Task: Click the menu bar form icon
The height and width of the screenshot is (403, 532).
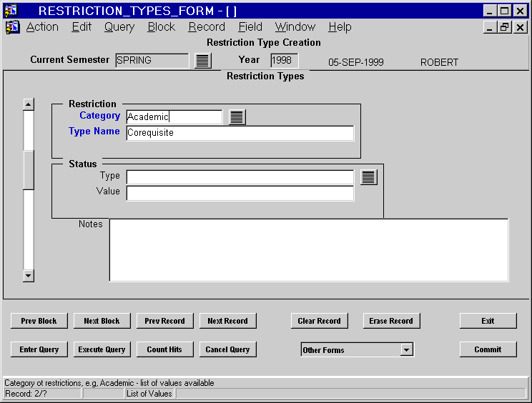Action: pyautogui.click(x=13, y=27)
